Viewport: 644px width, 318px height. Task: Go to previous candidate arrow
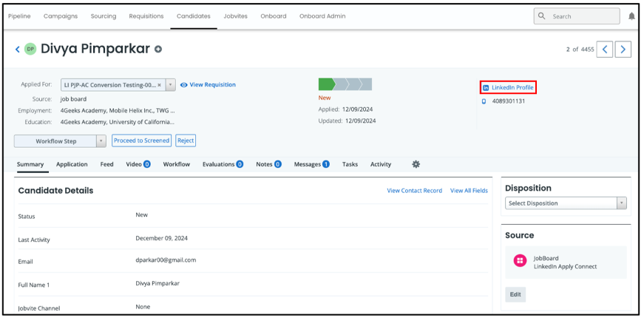(605, 50)
